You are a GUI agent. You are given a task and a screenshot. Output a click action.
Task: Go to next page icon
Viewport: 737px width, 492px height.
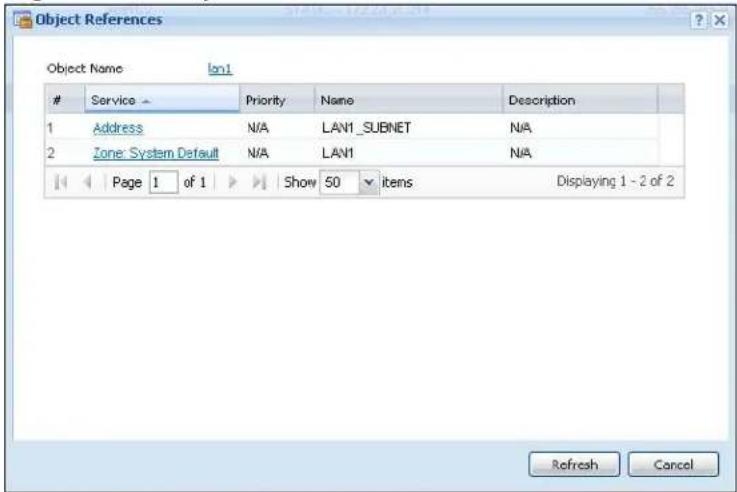pos(232,182)
